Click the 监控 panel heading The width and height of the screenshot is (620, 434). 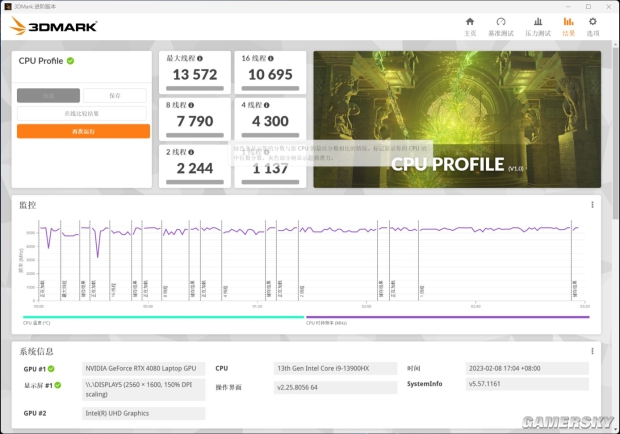[28, 205]
